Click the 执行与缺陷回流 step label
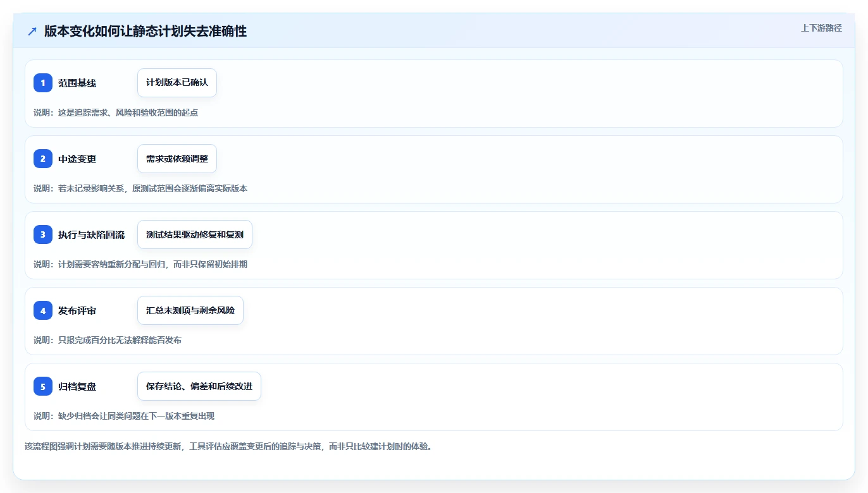Screen dimensions: 868x493 tap(92, 234)
